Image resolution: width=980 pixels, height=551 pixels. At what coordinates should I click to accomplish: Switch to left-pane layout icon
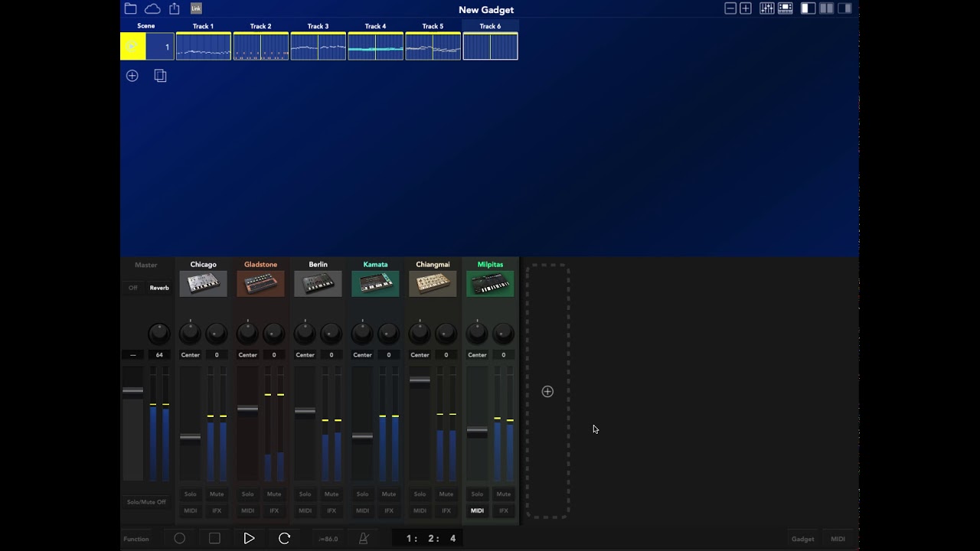click(x=808, y=8)
